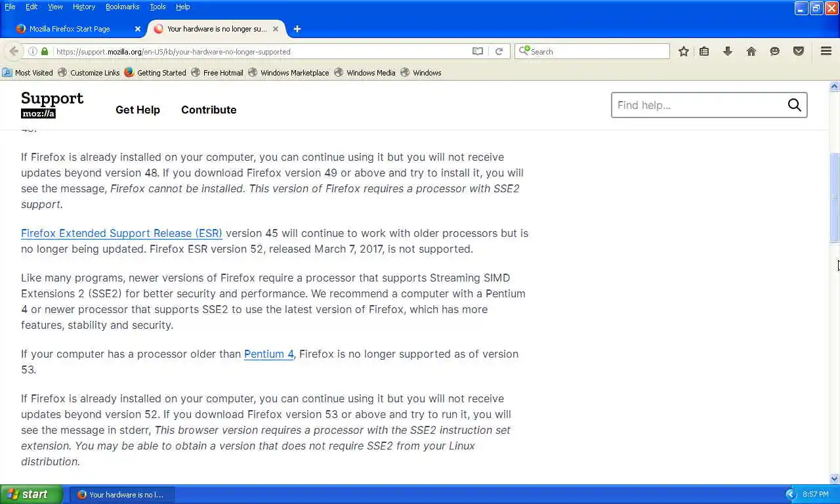Open the Windows start button
Image resolution: width=840 pixels, height=504 pixels.
pyautogui.click(x=31, y=494)
